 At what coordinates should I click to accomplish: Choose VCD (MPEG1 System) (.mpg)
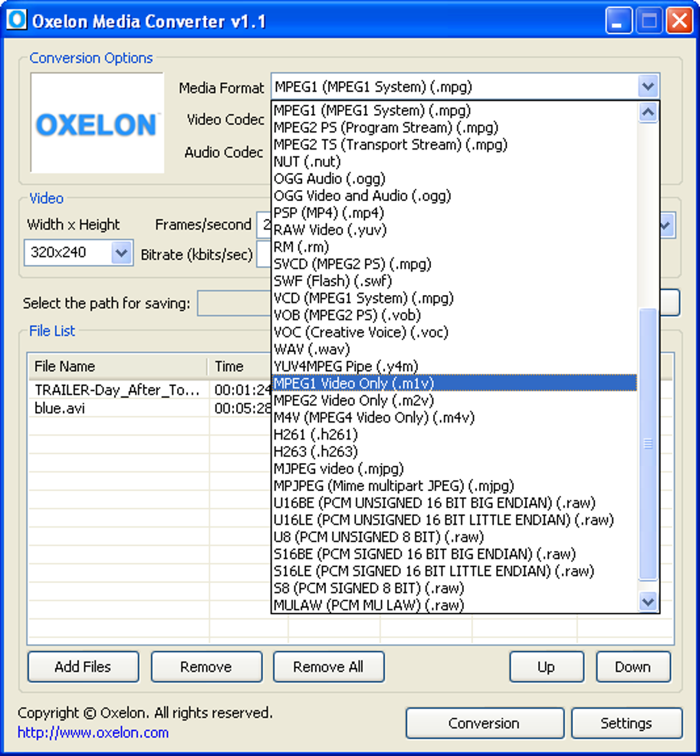point(454,298)
